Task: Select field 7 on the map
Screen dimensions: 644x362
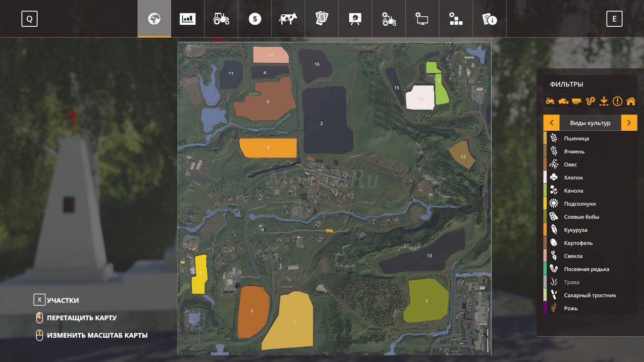Action: click(x=426, y=301)
